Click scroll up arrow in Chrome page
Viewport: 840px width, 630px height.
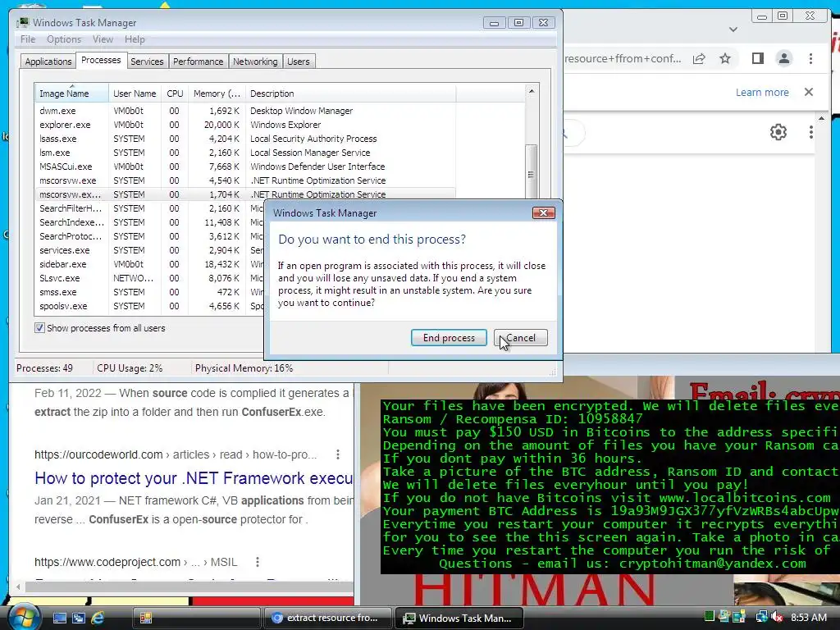pyautogui.click(x=821, y=118)
